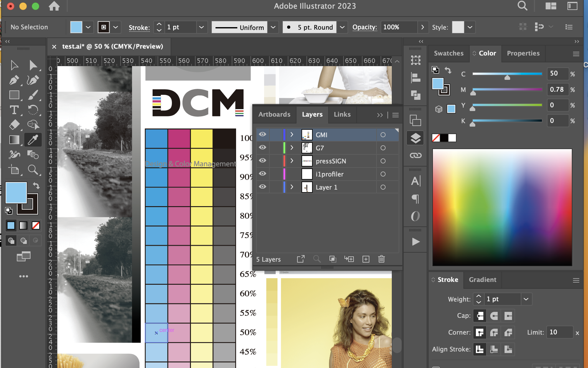Switch to the Links tab

click(x=342, y=114)
